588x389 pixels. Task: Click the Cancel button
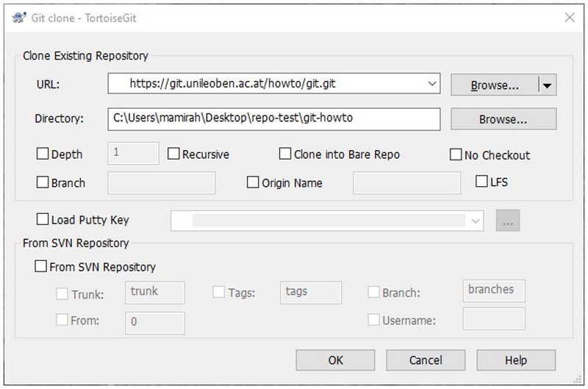point(426,360)
